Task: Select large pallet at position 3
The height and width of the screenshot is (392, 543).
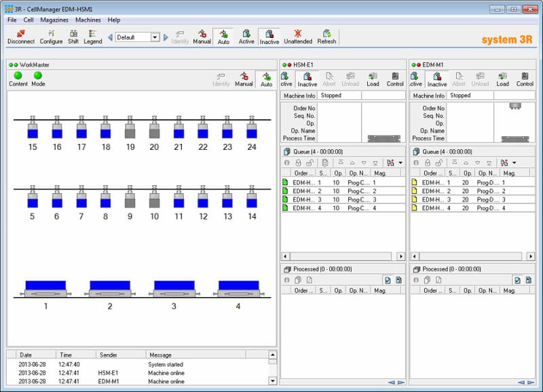Action: pyautogui.click(x=174, y=288)
